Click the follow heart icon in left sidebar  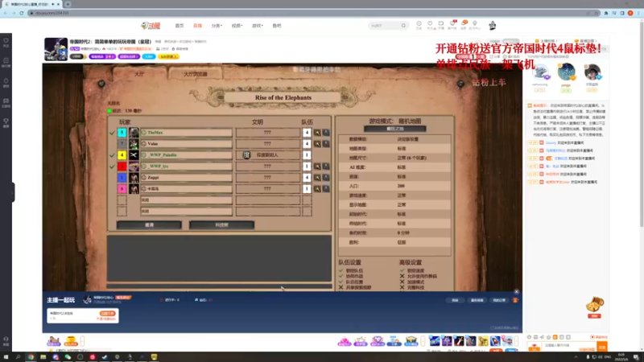point(6,41)
